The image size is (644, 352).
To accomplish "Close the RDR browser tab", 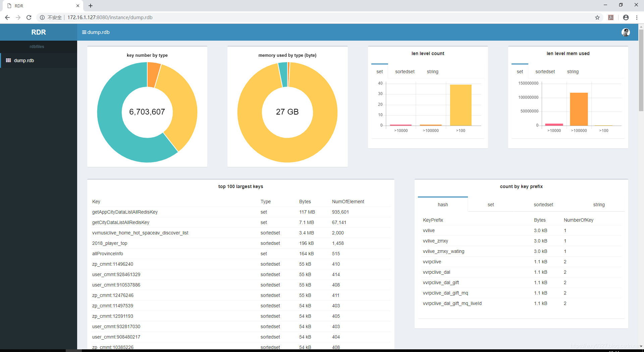I will click(x=78, y=6).
